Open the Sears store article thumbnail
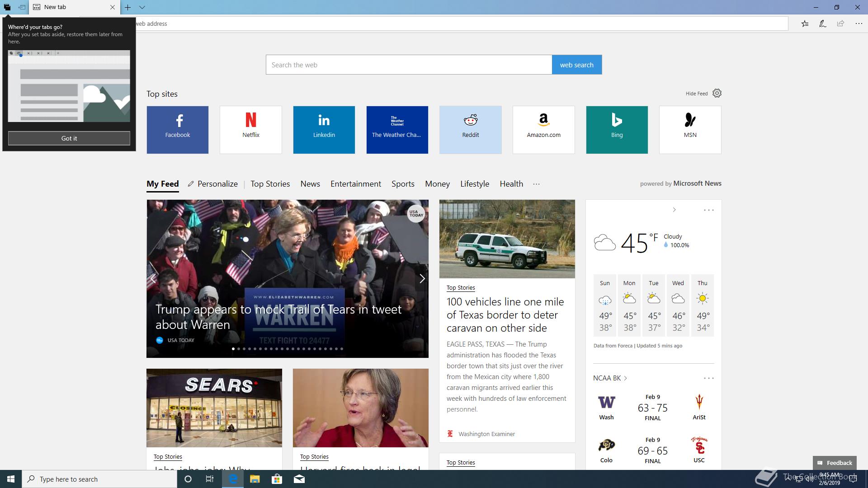This screenshot has height=488, width=868. pos(214,408)
